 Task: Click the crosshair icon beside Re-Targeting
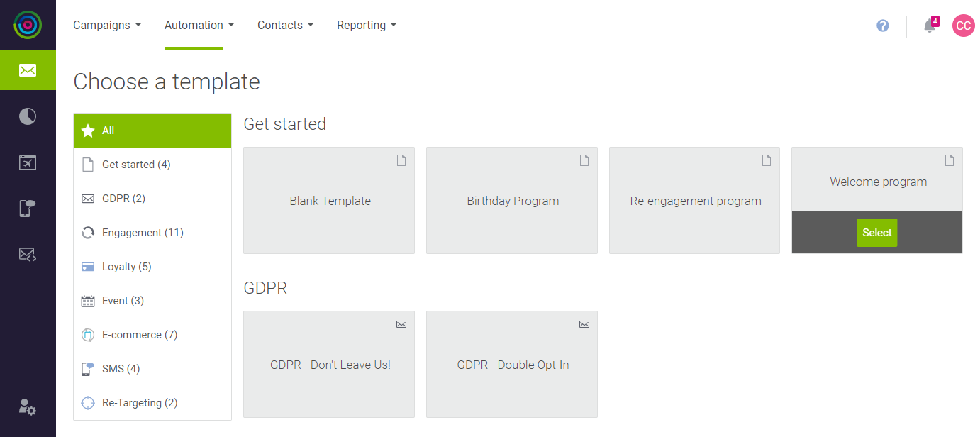pos(88,403)
